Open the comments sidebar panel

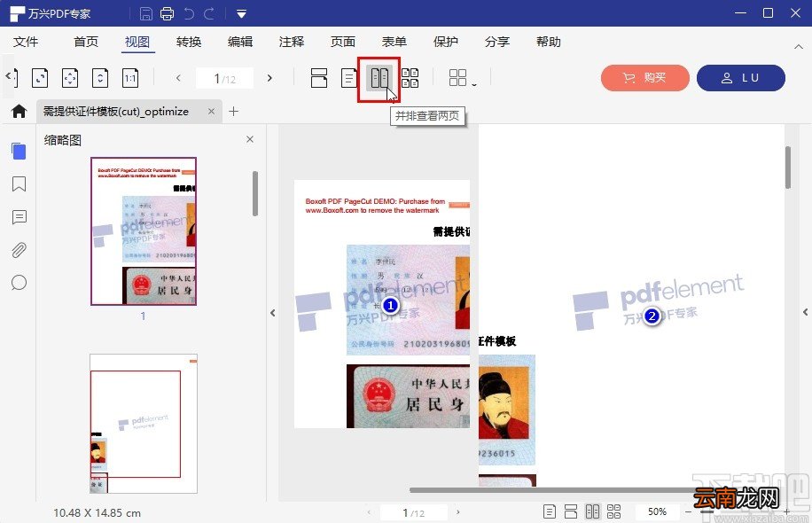19,217
